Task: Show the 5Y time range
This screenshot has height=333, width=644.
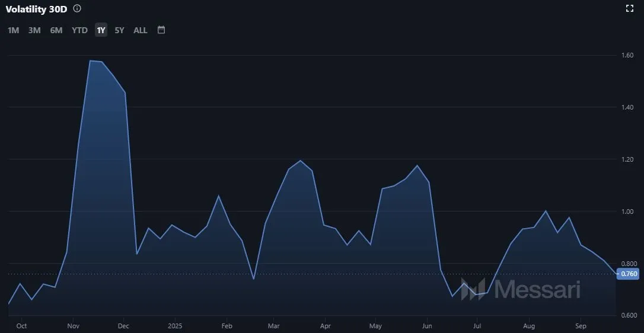Action: [x=119, y=30]
